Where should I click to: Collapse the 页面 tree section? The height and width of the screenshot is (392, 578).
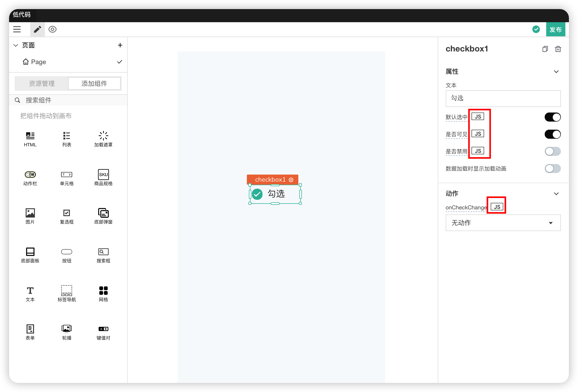(16, 45)
